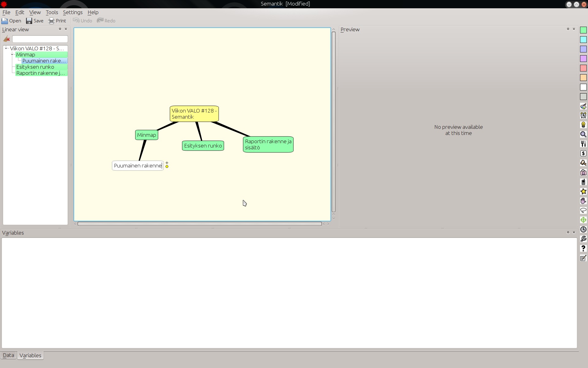Click the mobile phone flag icon
Viewport: 588px width, 368px height.
point(583,182)
